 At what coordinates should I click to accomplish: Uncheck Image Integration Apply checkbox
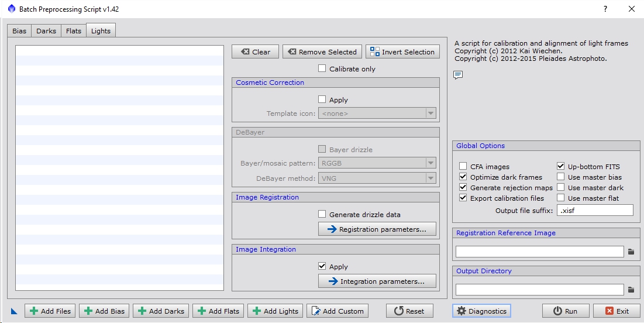[x=322, y=266]
